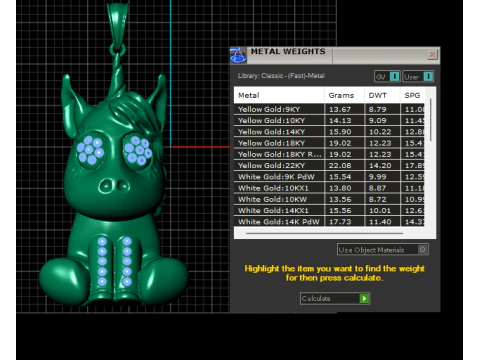The width and height of the screenshot is (480, 360).
Task: Click the 17.73 grams value
Action: point(340,222)
